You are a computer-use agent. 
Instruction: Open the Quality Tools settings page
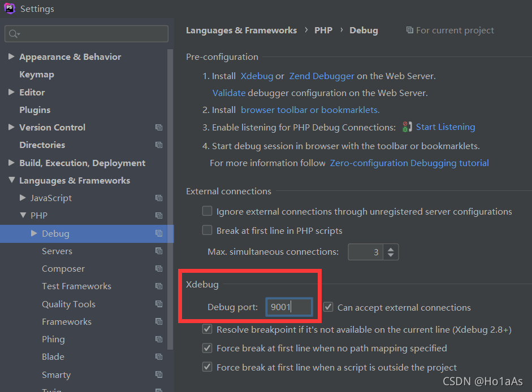pos(68,304)
